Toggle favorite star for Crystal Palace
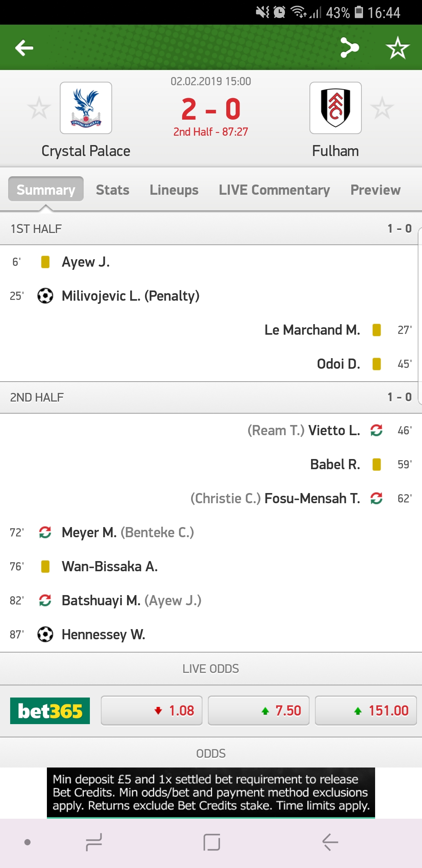The height and width of the screenshot is (868, 422). tap(39, 108)
